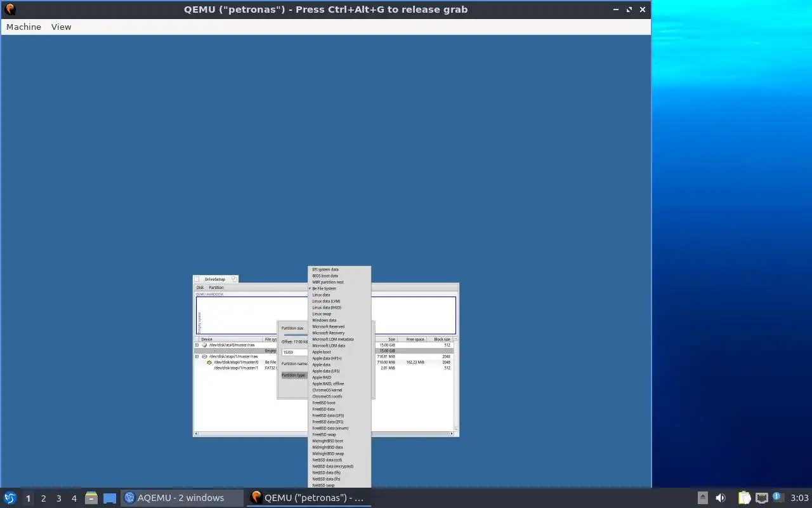Click DriveSetup horizontal scrollbar left arrow
The image size is (812, 508).
coord(196,434)
